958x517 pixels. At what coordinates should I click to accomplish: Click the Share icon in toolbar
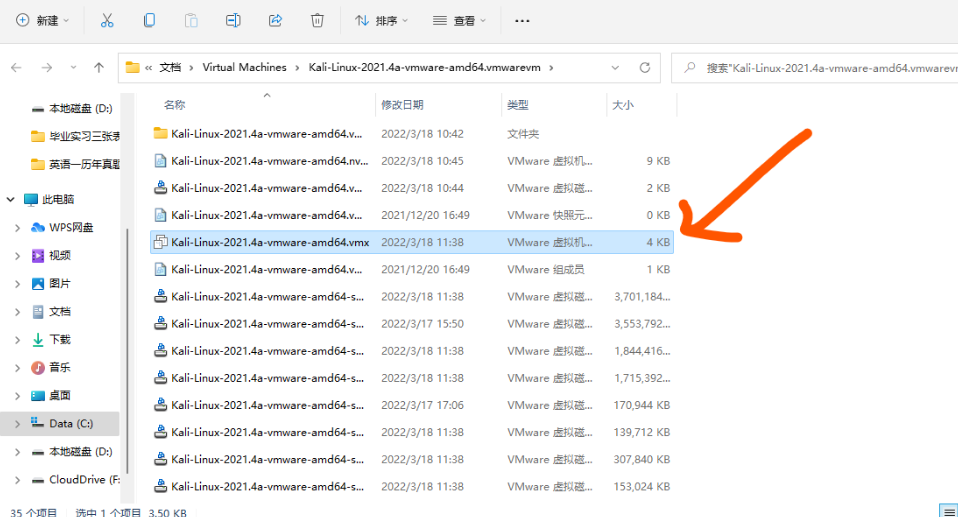pos(275,21)
